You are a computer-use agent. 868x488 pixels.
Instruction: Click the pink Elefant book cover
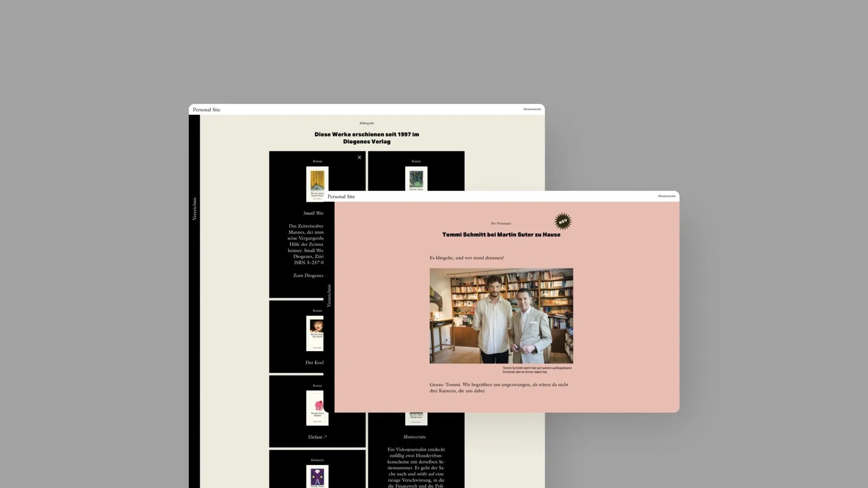[x=317, y=408]
